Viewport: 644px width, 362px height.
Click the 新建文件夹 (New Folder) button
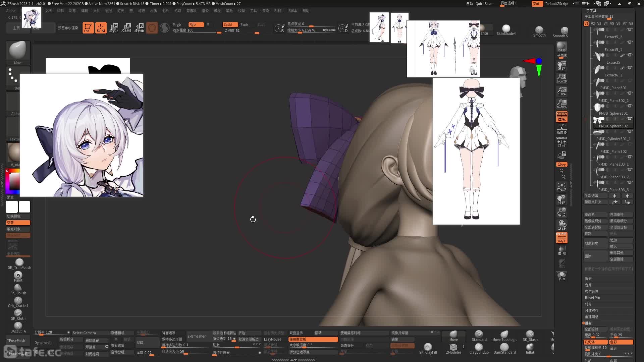click(x=596, y=202)
